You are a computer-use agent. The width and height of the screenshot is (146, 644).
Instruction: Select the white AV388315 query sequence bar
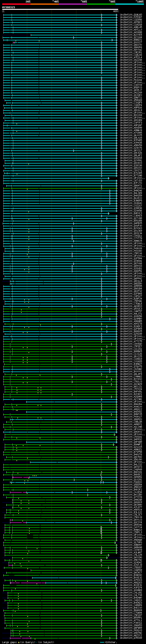coord(60,10)
